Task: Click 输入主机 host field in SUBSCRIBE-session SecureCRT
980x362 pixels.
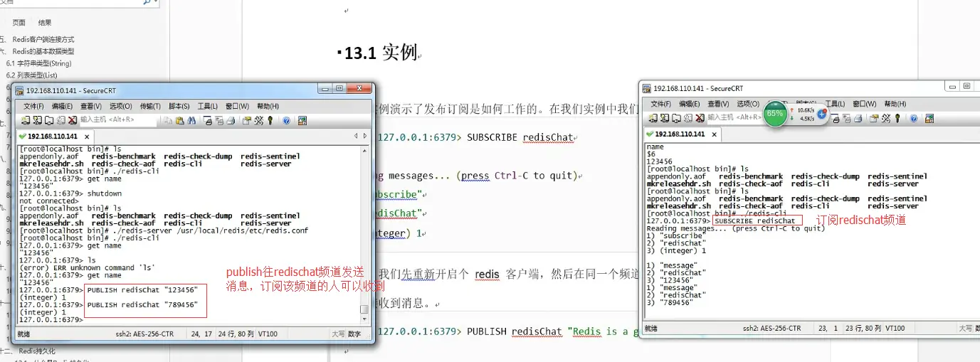Action: 735,117
